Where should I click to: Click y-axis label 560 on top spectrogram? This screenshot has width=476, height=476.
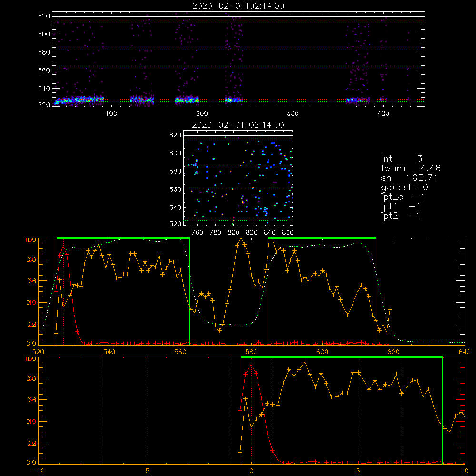tap(44, 70)
